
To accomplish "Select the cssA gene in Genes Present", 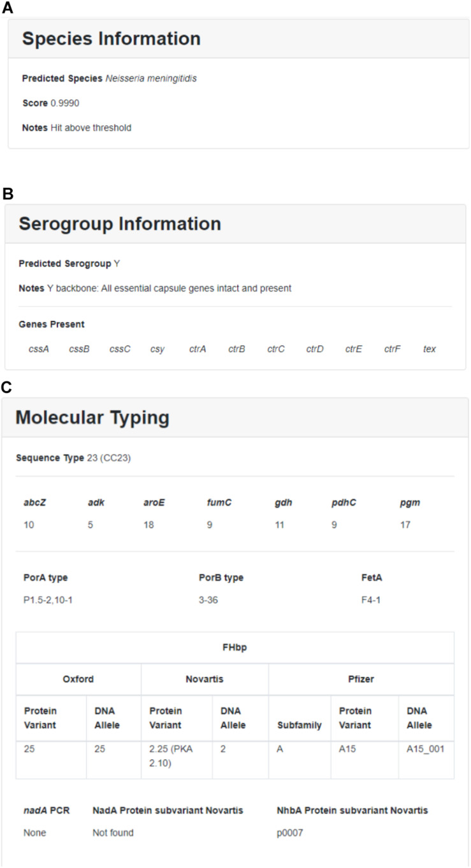I will [39, 349].
